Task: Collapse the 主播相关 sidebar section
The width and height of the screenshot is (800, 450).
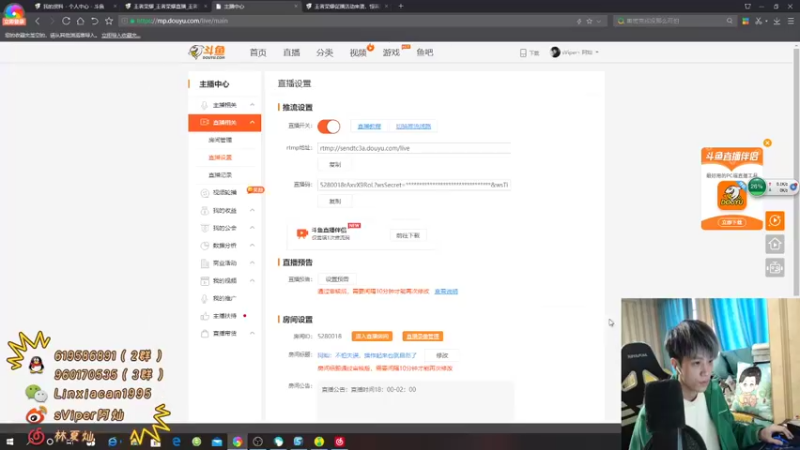Action: point(252,105)
